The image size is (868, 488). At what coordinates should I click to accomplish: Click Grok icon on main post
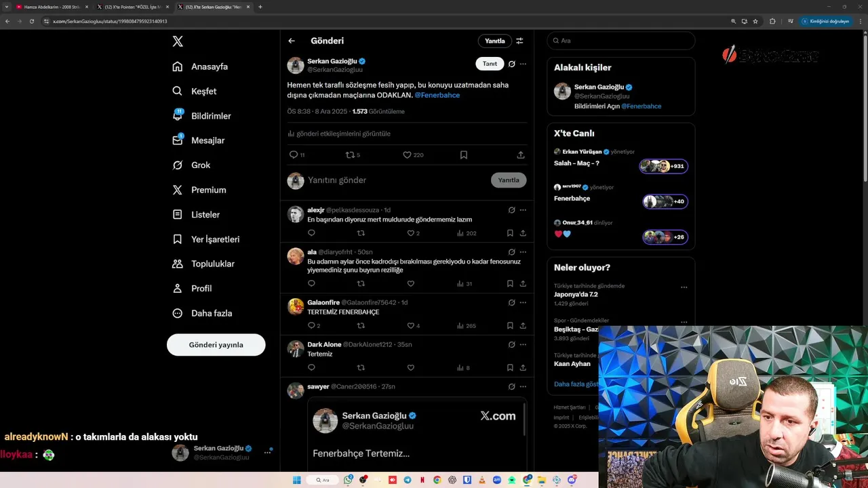coord(511,64)
